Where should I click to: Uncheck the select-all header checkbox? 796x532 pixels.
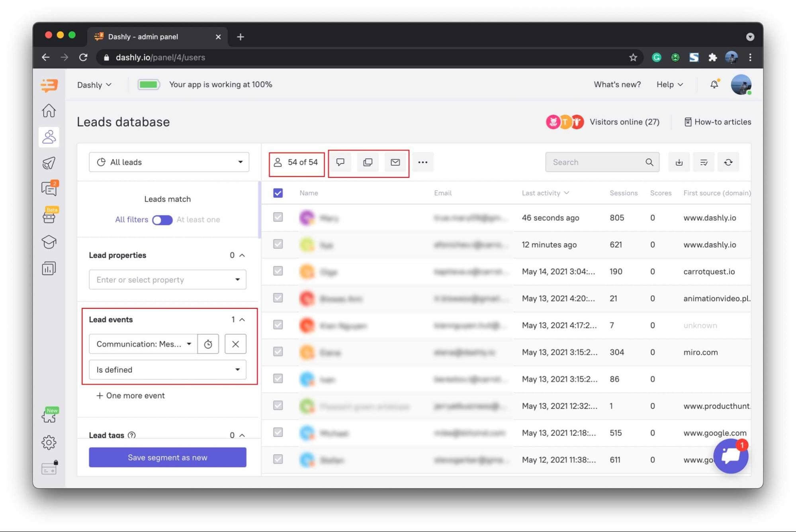[278, 193]
